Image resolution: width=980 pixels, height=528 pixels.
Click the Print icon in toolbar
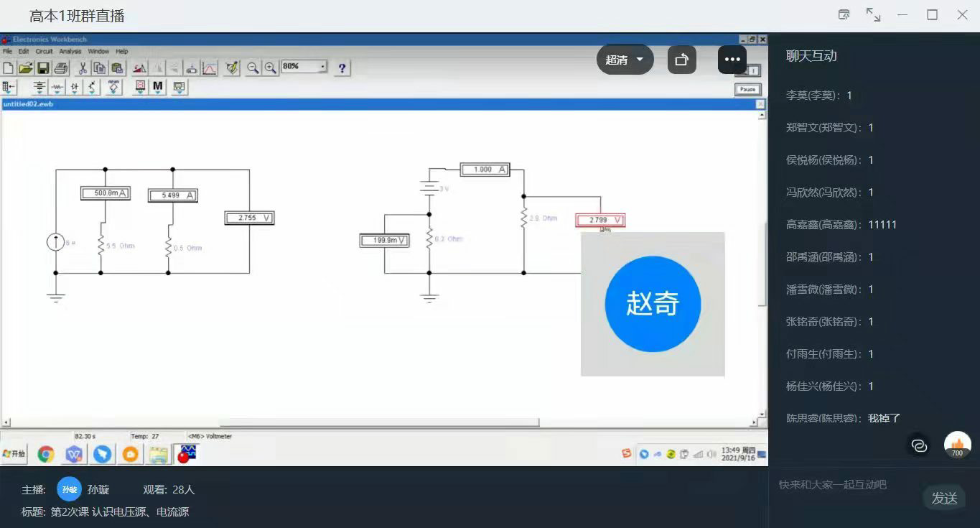(61, 68)
